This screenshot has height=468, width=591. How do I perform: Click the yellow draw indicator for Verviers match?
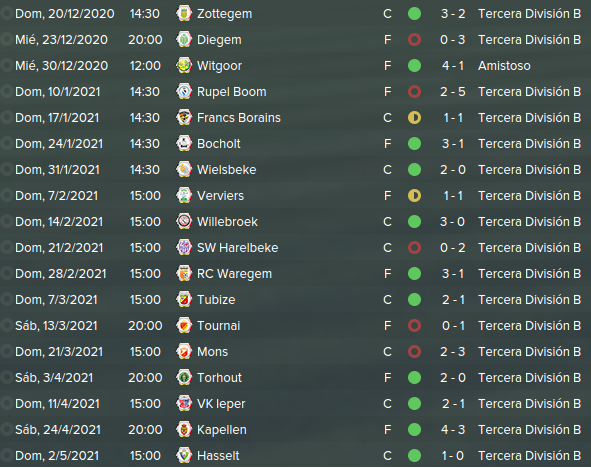[414, 196]
